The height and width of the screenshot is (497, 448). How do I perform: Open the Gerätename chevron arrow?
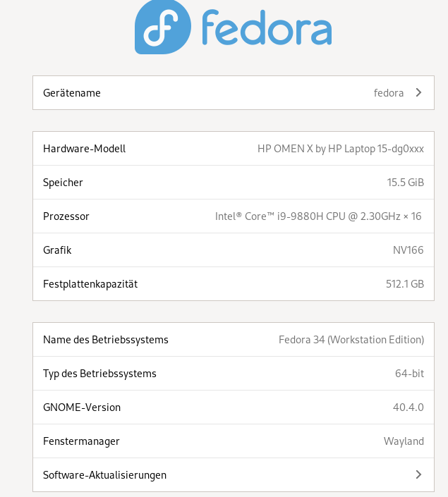click(418, 92)
